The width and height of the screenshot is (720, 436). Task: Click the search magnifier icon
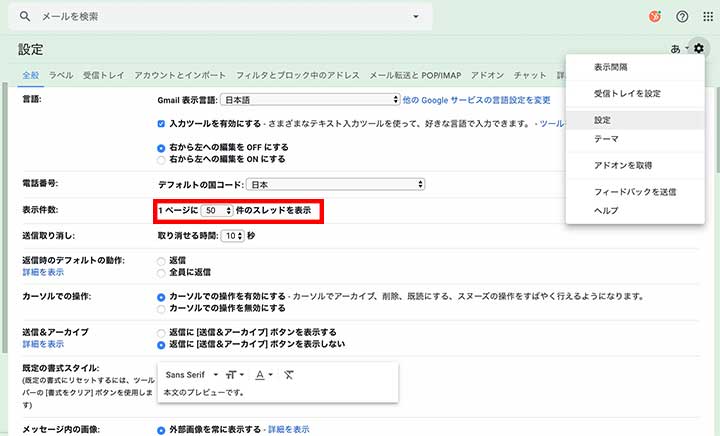click(x=25, y=17)
